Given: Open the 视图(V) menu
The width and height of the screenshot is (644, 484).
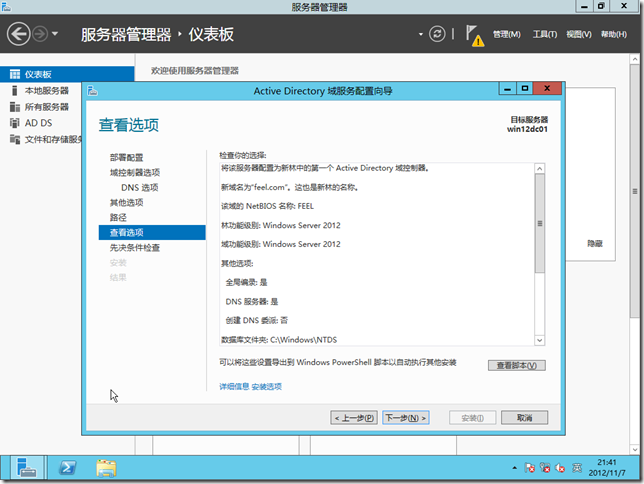Looking at the screenshot, I should click(x=579, y=35).
